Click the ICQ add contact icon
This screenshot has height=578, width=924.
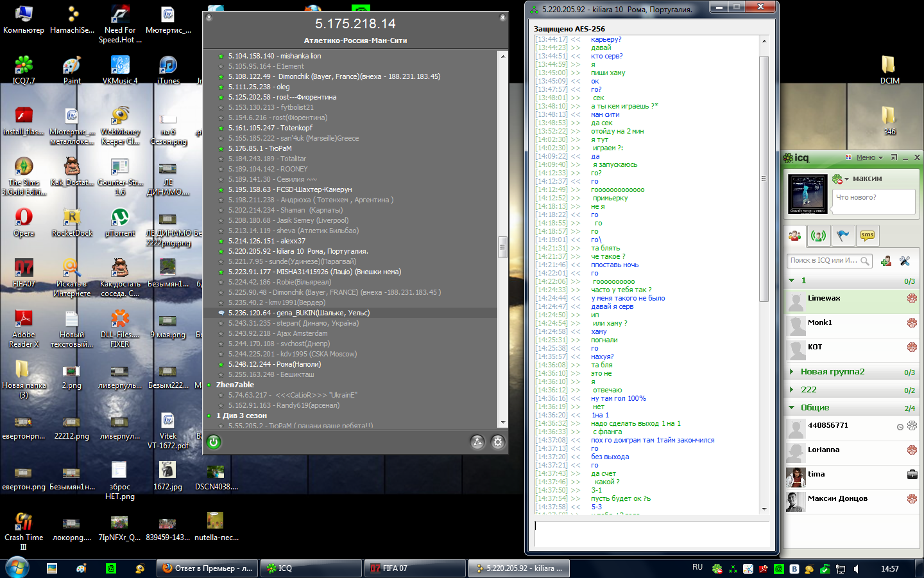tap(886, 261)
